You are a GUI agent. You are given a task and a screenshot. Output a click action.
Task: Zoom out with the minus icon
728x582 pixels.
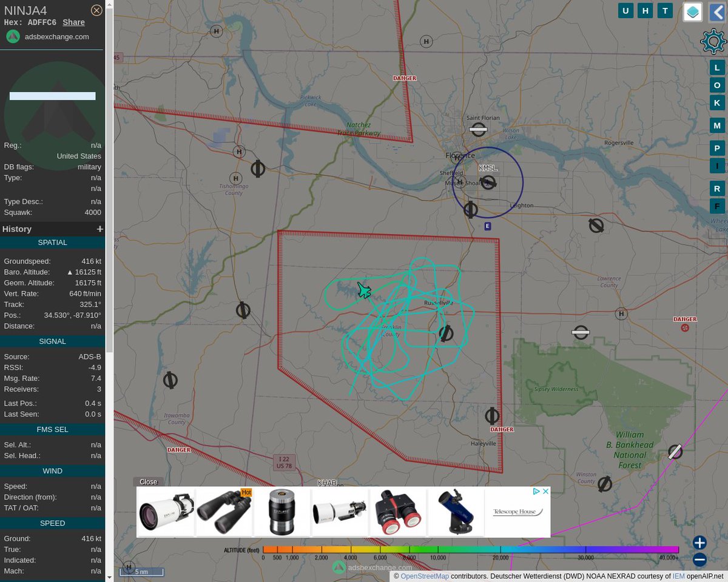[x=699, y=560]
